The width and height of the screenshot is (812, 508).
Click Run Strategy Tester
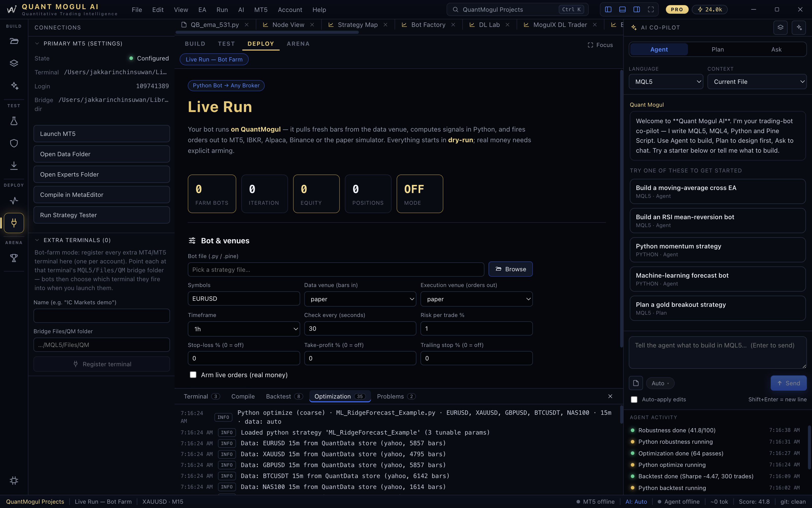coord(102,215)
